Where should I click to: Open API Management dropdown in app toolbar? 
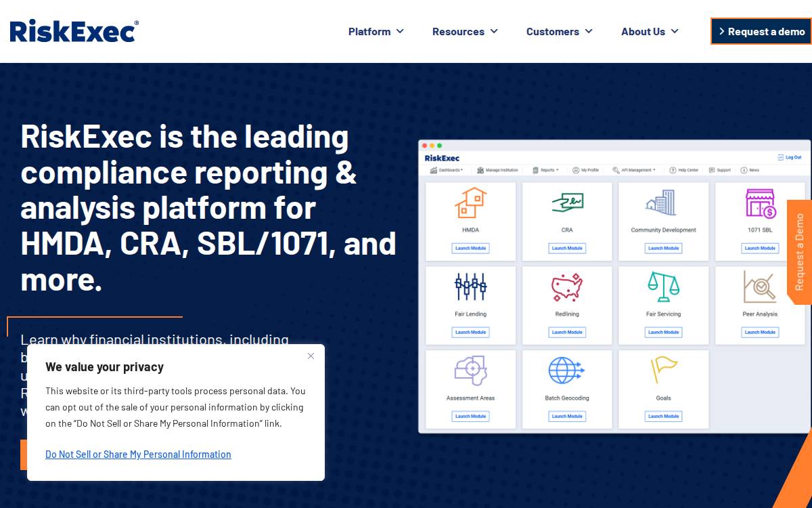[x=634, y=170]
